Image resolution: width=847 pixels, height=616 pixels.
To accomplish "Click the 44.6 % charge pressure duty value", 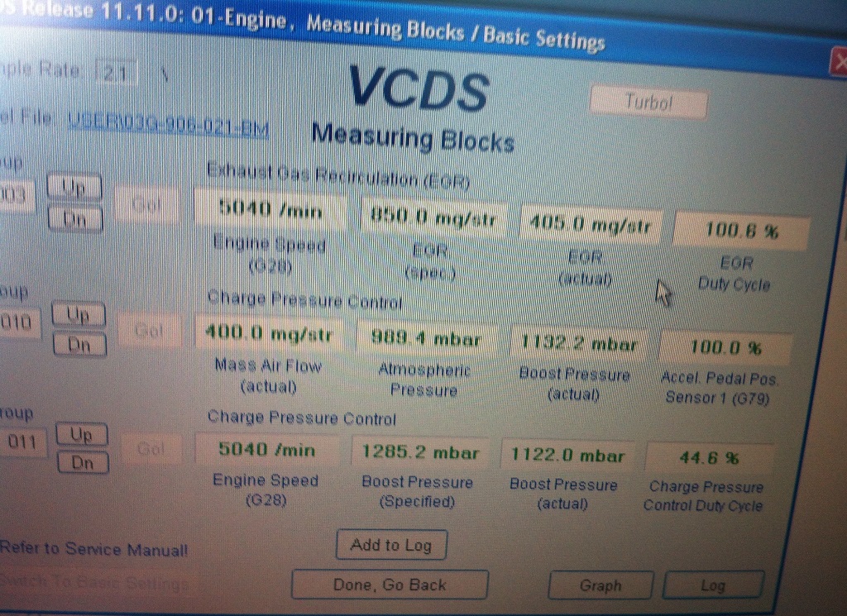I will pyautogui.click(x=709, y=458).
